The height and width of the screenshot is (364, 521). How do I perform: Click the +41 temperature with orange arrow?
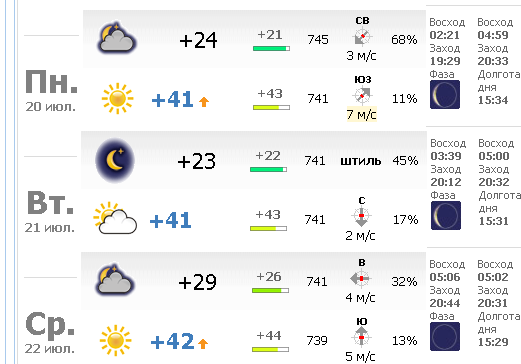point(180,99)
